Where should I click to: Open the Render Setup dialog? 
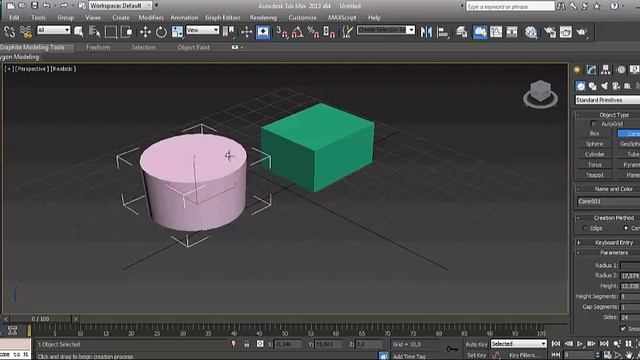(x=550, y=32)
